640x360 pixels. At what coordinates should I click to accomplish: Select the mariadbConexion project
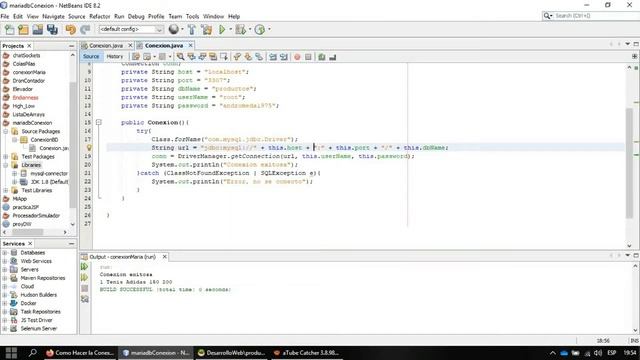(32, 123)
